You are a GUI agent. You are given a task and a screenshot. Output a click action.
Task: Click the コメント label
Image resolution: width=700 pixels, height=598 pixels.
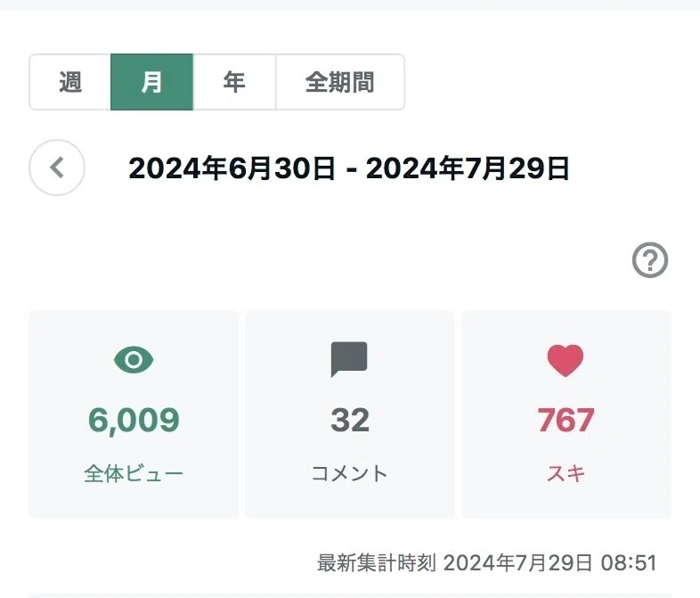tap(349, 473)
